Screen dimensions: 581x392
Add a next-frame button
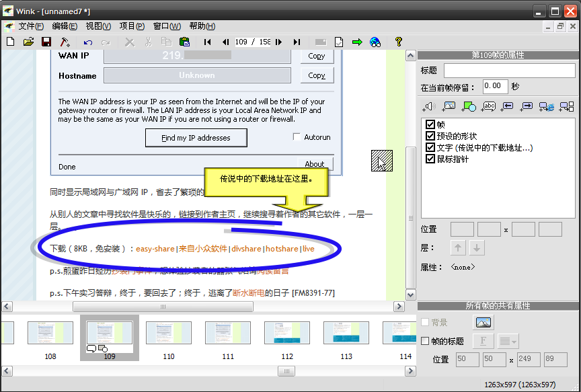pyautogui.click(x=526, y=107)
